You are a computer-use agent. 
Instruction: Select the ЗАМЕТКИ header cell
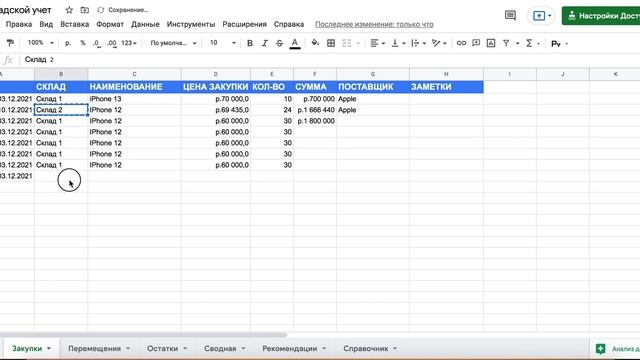(446, 87)
